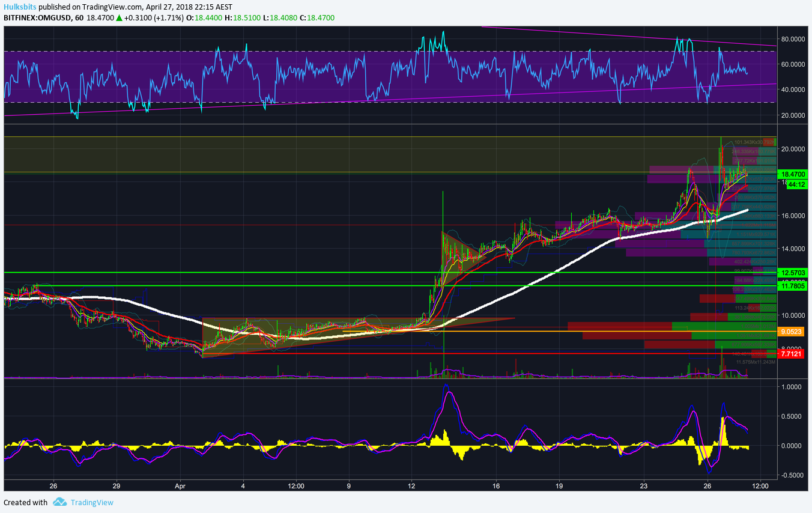This screenshot has width=812, height=513.
Task: Click the 29 date on time axis
Action: coord(117,485)
